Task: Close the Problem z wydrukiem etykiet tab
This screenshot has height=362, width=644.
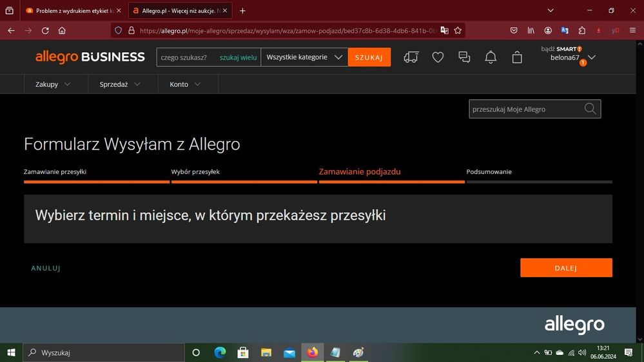Action: pyautogui.click(x=119, y=11)
